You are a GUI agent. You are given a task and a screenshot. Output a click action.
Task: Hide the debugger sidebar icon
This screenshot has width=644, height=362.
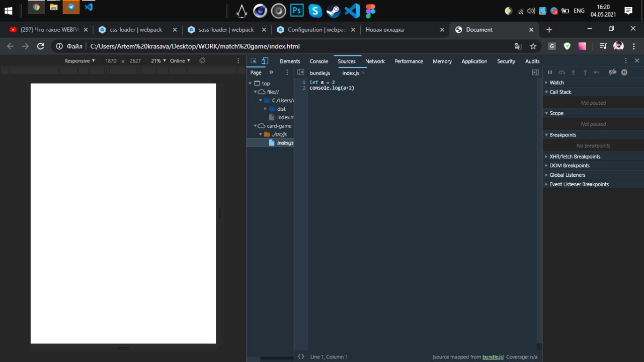[535, 73]
